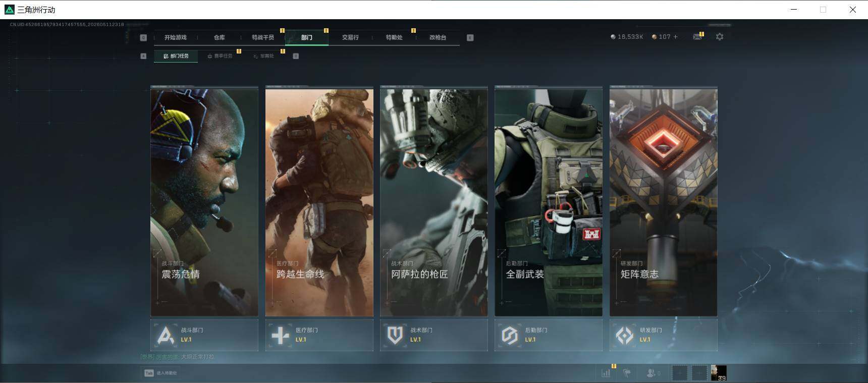Click the Tab 进入特勤处 button
868x383 pixels.
click(161, 373)
